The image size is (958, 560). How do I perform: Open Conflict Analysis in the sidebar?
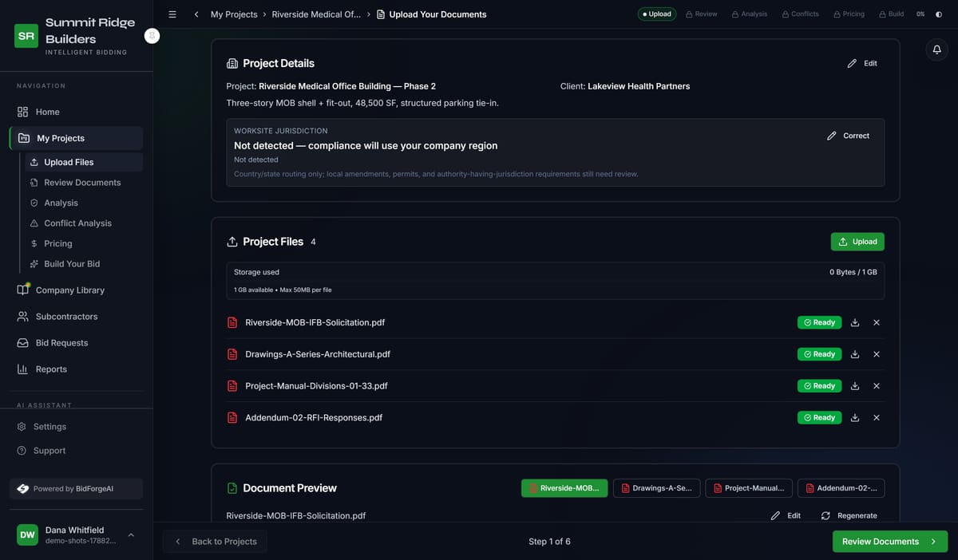coord(84,223)
